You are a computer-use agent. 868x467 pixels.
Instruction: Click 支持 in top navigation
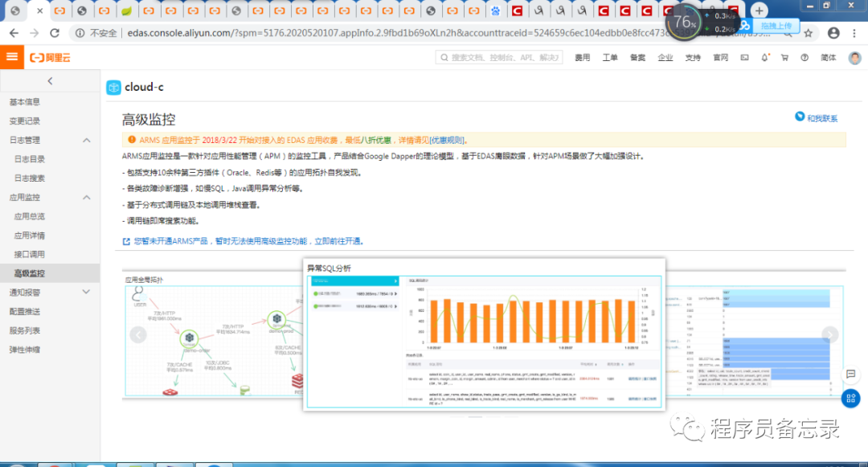(693, 58)
